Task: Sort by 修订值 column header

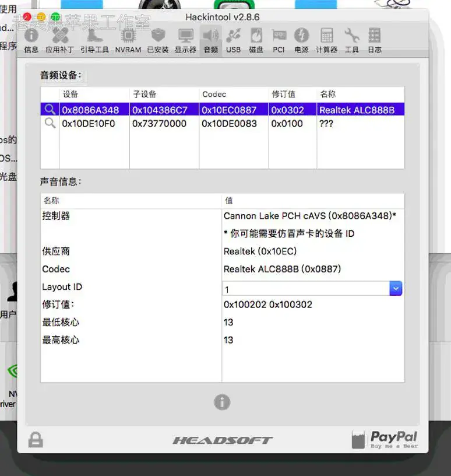Action: coord(293,94)
